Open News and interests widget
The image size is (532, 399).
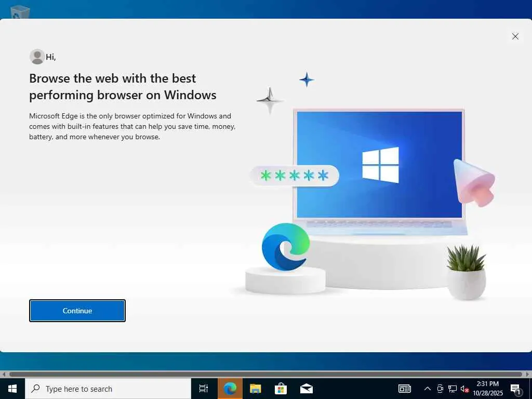pyautogui.click(x=404, y=389)
